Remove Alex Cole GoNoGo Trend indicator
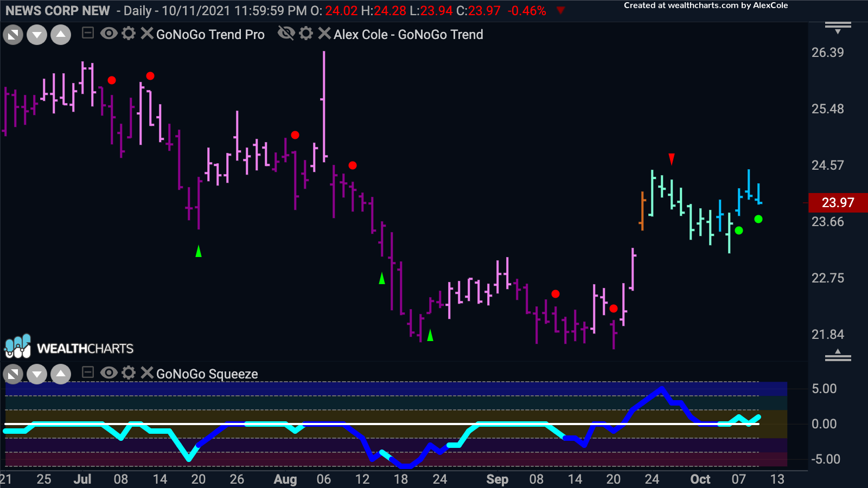The height and width of the screenshot is (488, 868). (x=324, y=34)
